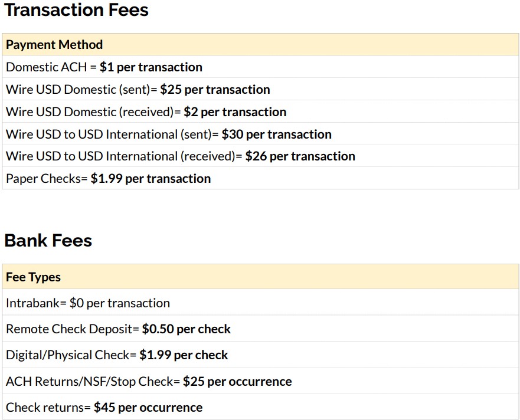
Task: Click the Transaction Fees heading
Action: point(77,10)
